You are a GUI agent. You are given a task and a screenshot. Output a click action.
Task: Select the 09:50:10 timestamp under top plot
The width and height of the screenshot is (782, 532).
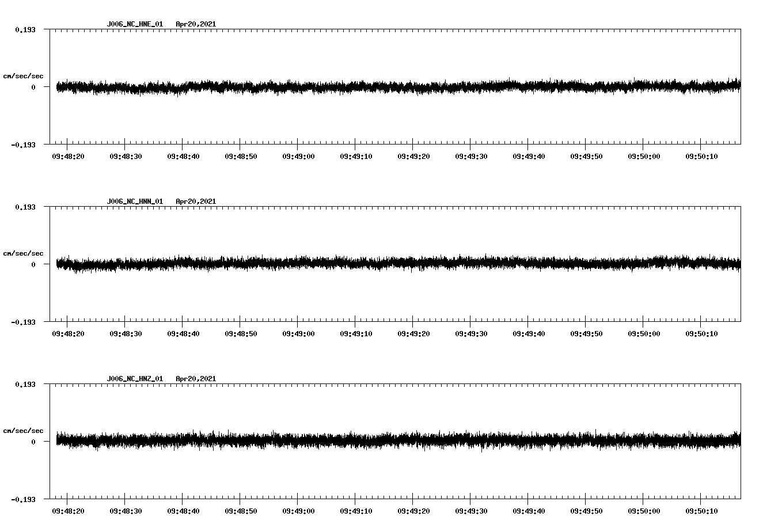tap(701, 155)
